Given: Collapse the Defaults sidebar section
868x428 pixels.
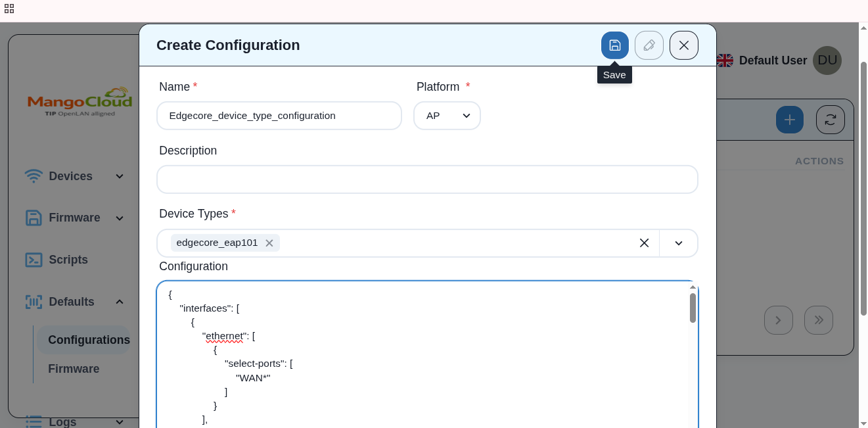Looking at the screenshot, I should pyautogui.click(x=119, y=302).
